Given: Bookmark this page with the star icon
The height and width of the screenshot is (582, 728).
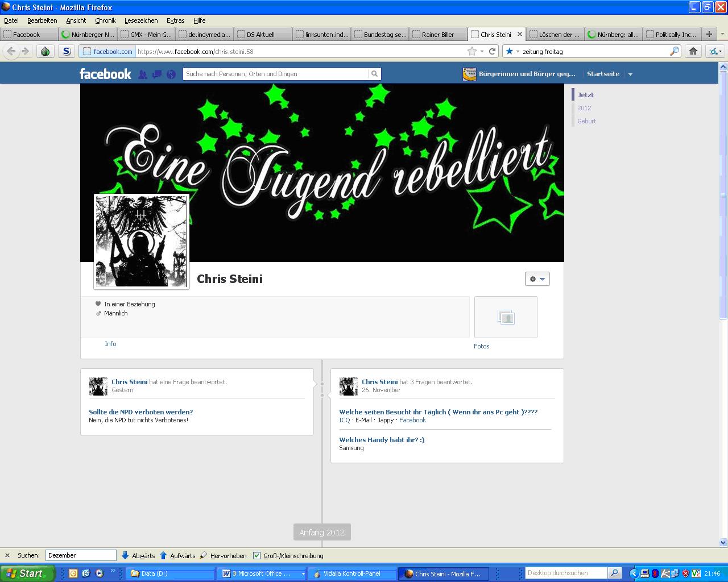Looking at the screenshot, I should pos(471,51).
